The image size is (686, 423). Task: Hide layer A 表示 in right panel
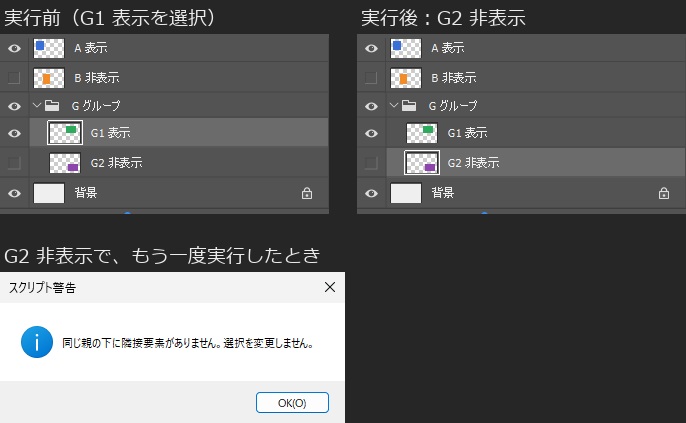(371, 48)
